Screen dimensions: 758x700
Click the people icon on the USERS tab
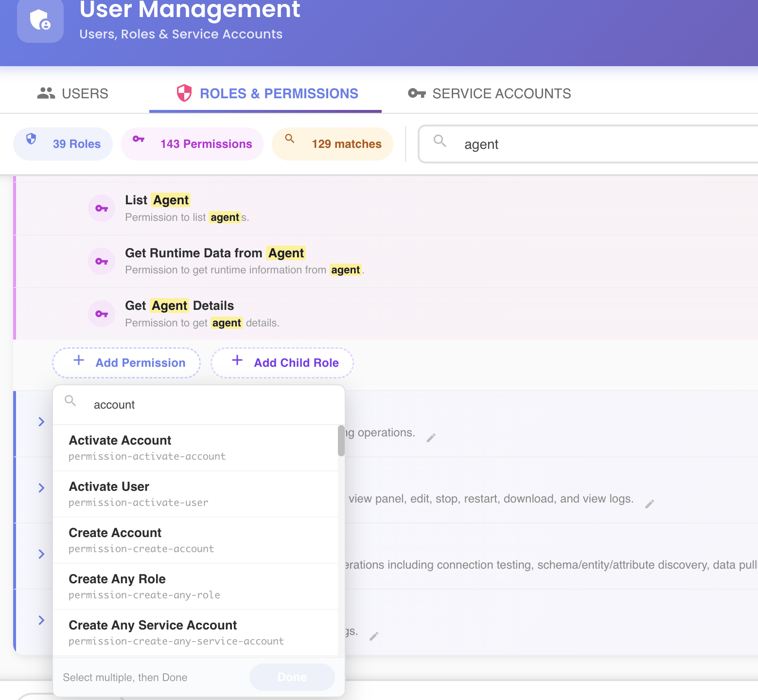tap(46, 93)
